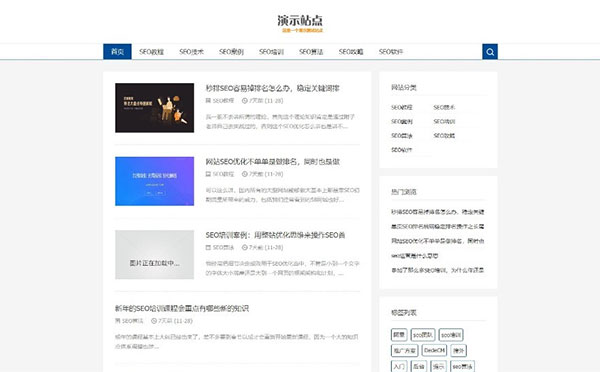Screen dimensions: 600x372
Task: Open the SEO培训案例 article title
Action: tap(275, 235)
